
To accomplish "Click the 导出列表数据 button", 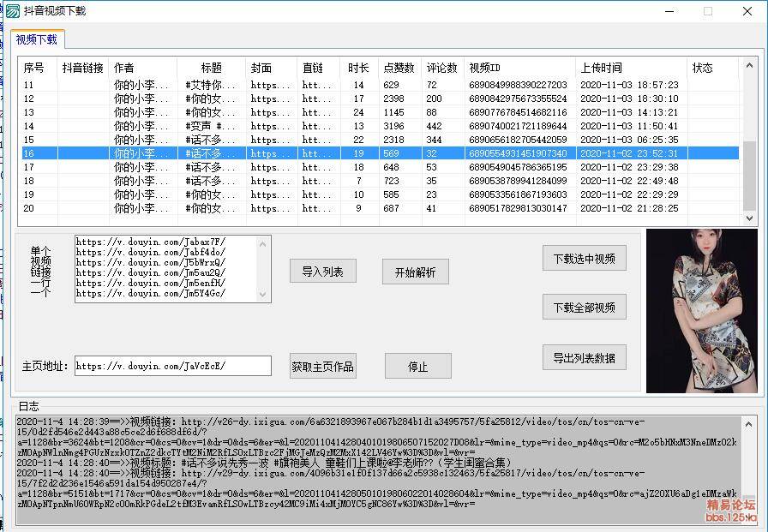I will [585, 358].
